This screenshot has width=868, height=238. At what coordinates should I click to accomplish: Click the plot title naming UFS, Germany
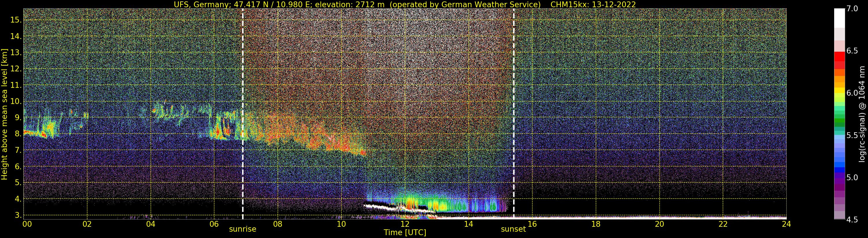(x=405, y=4)
